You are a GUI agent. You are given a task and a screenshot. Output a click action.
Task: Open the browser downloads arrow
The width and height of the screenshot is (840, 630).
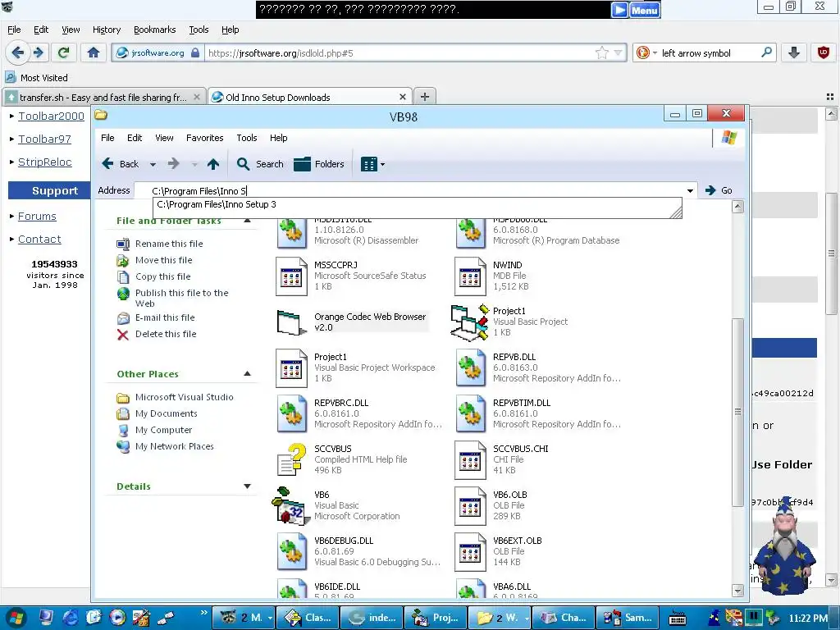pos(794,52)
